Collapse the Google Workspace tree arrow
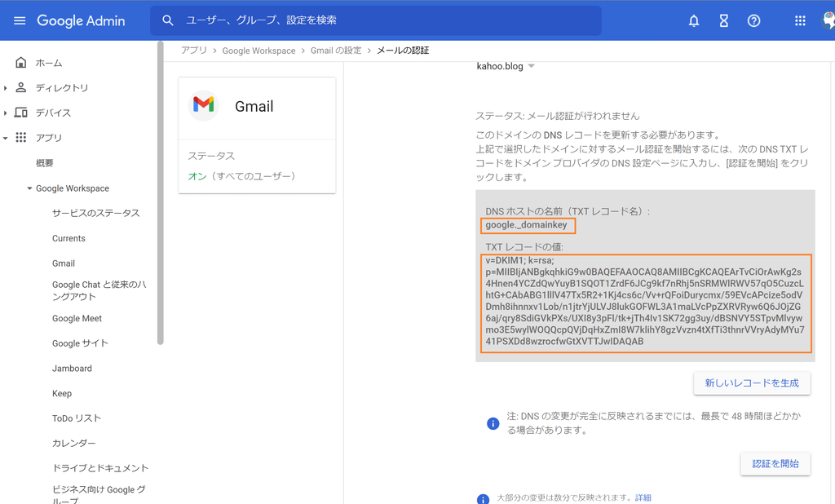This screenshot has height=504, width=835. (x=30, y=188)
